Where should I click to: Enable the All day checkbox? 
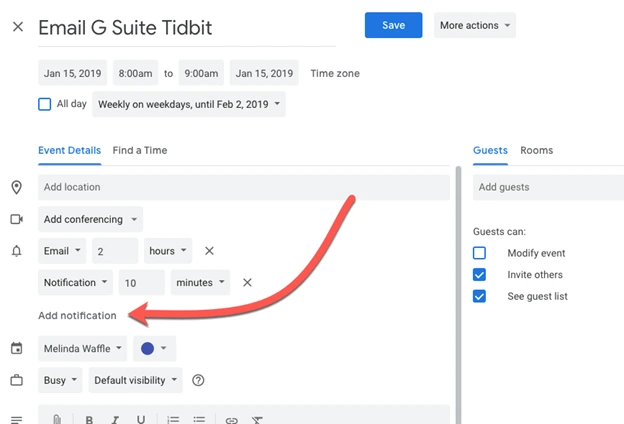pos(45,104)
